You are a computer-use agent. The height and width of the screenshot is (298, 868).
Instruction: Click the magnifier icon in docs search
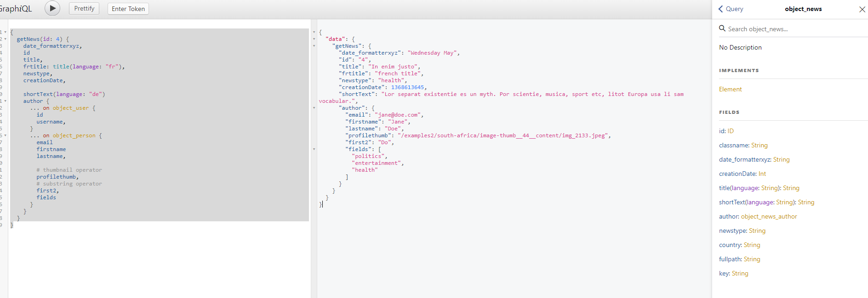point(722,28)
